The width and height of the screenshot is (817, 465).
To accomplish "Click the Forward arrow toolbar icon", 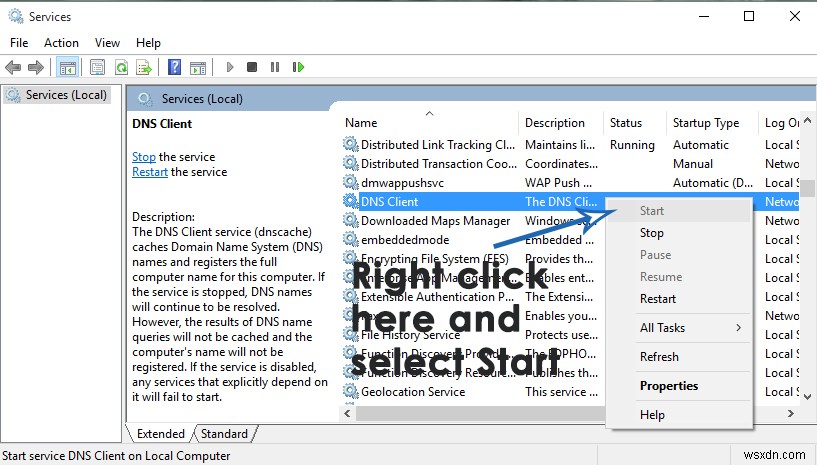I will (x=35, y=67).
